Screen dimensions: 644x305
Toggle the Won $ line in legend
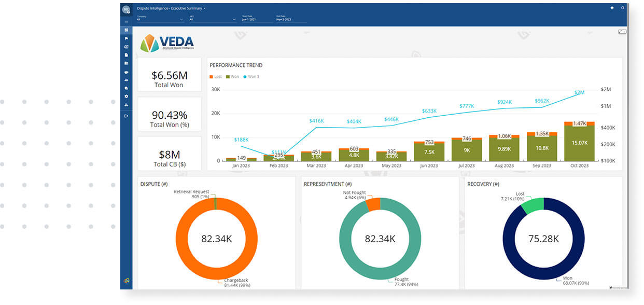coord(251,77)
